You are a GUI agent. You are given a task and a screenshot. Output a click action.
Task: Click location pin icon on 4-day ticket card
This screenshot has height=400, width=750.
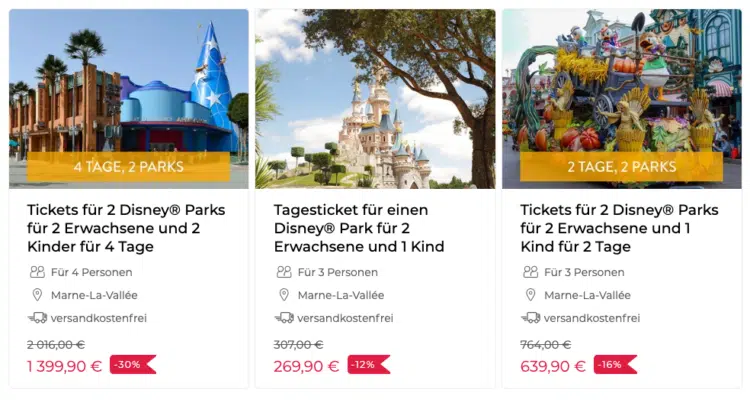click(37, 295)
